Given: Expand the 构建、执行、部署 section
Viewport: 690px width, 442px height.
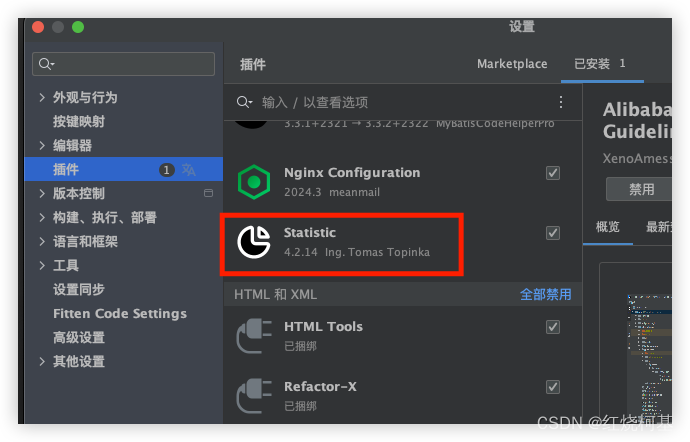Looking at the screenshot, I should [42, 217].
